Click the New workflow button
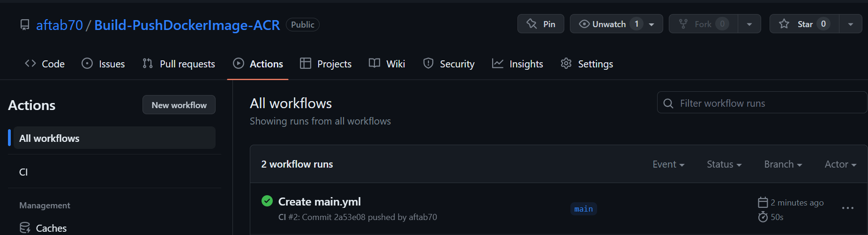Viewport: 868px width, 235px height. (179, 105)
